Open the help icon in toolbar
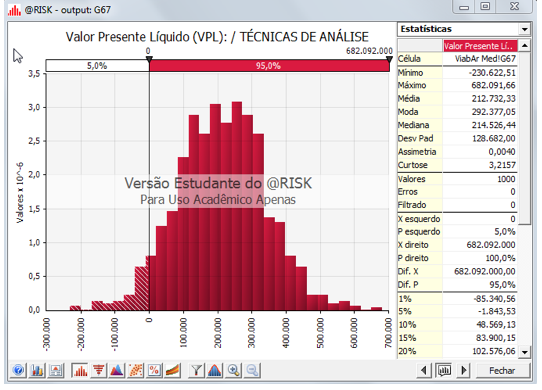Screen dimensions: 542x390 tap(18, 371)
